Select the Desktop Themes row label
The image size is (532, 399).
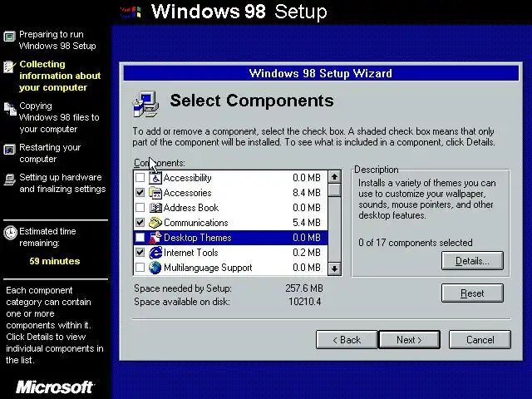(198, 238)
